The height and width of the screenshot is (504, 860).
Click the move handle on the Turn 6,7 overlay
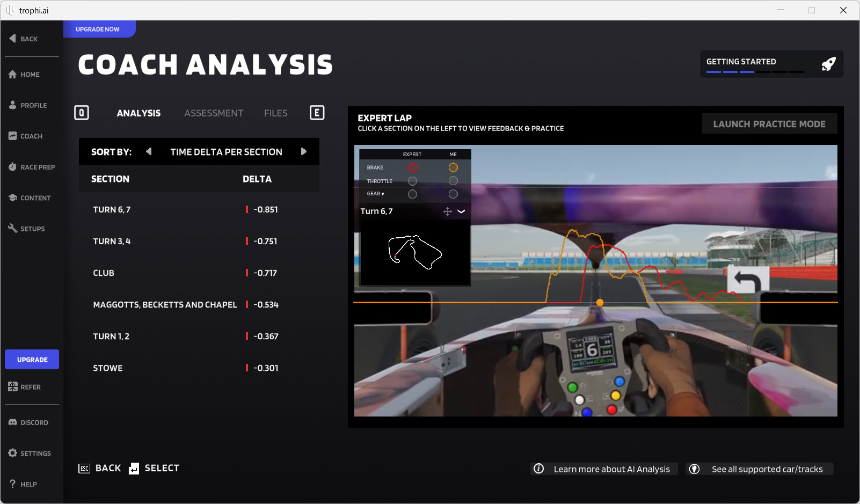pos(447,211)
